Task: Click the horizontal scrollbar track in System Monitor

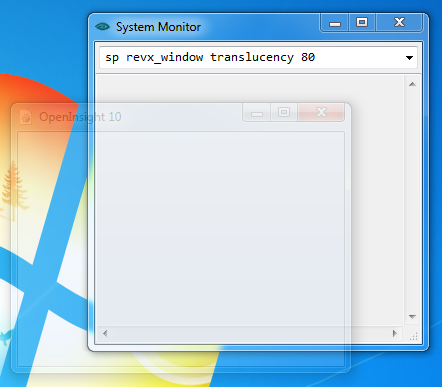Action: [x=250, y=333]
